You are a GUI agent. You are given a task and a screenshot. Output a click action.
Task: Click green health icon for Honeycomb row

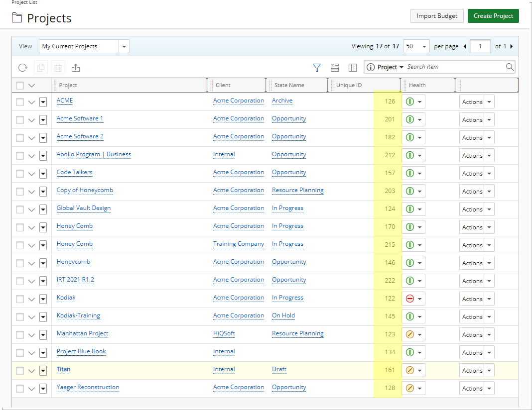coord(410,263)
